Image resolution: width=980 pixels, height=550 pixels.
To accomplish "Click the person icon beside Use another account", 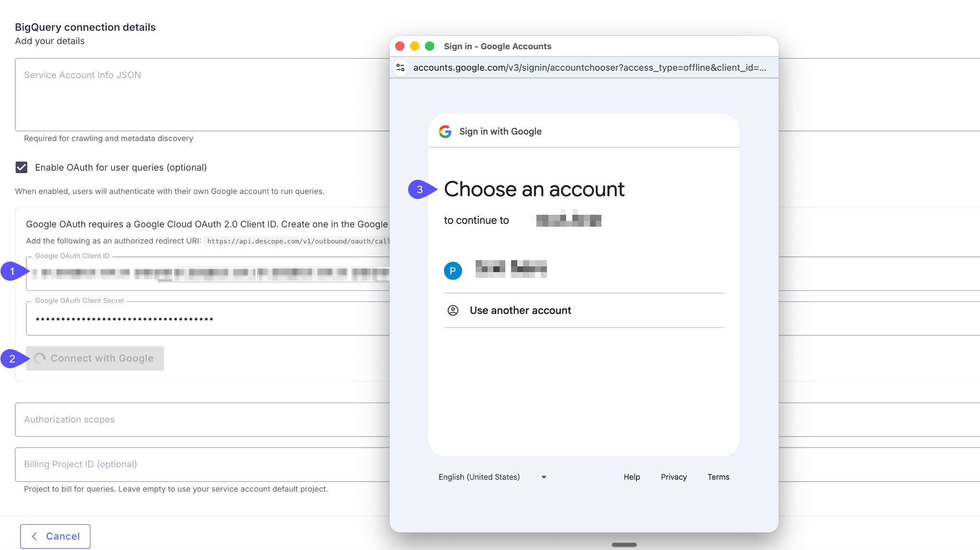I will point(453,310).
